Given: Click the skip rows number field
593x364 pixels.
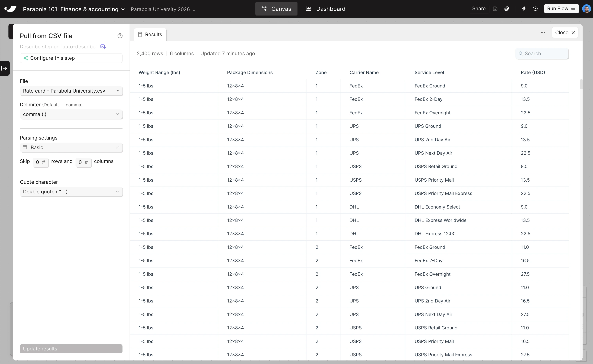Looking at the screenshot, I should [41, 162].
